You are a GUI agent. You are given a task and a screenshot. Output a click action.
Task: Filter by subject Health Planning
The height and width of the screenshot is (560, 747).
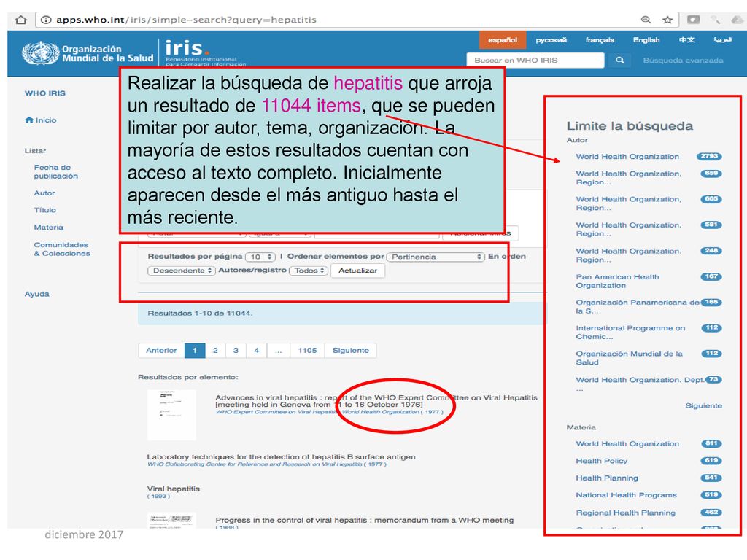point(607,478)
